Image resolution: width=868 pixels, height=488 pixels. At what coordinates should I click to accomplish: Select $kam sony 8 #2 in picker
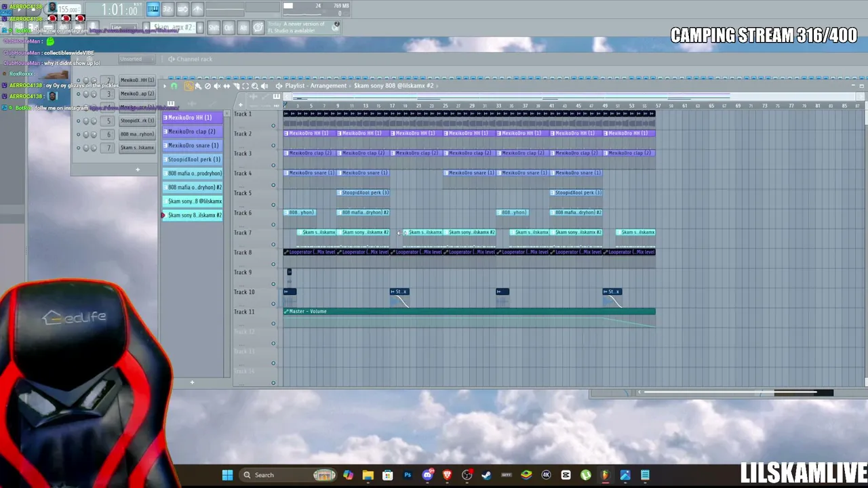tap(192, 215)
